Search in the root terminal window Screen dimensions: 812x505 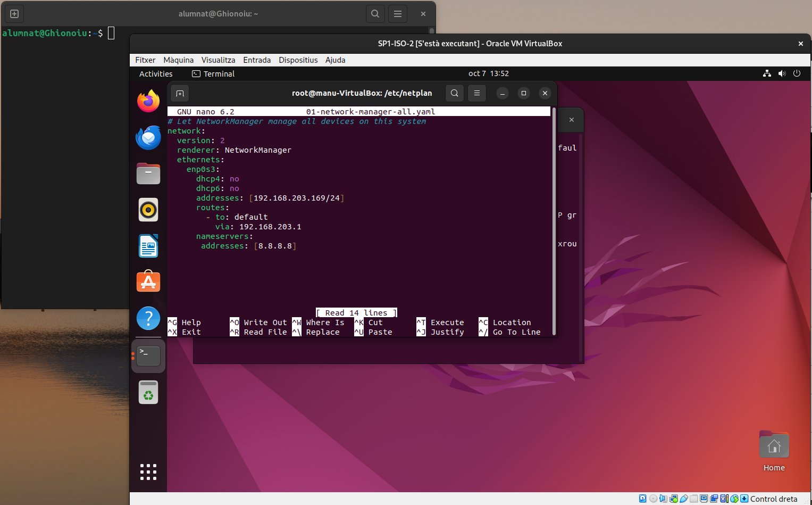point(455,93)
